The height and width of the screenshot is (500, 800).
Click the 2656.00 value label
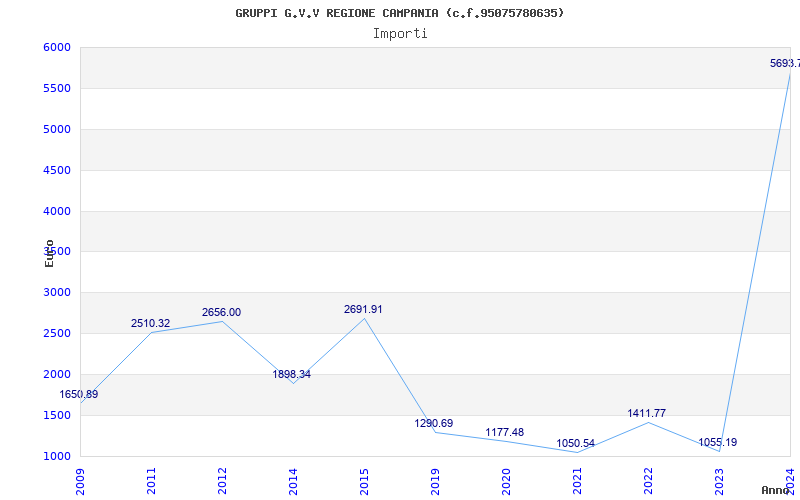coord(221,312)
